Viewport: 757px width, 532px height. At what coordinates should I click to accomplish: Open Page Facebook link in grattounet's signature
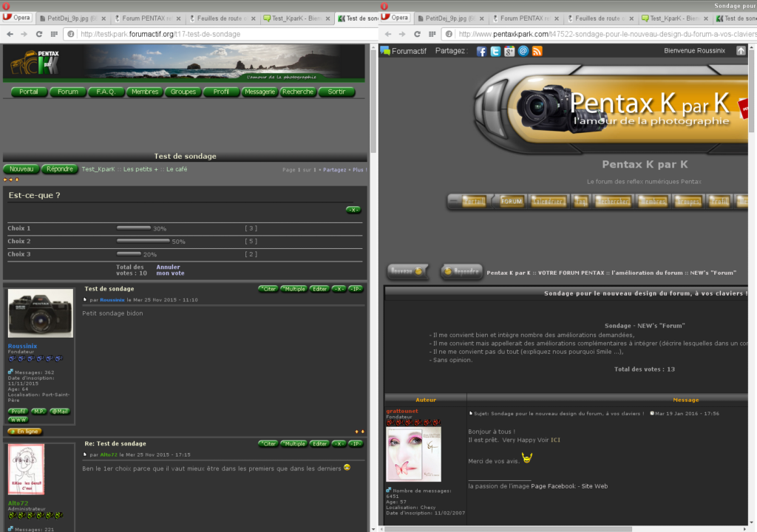click(553, 486)
